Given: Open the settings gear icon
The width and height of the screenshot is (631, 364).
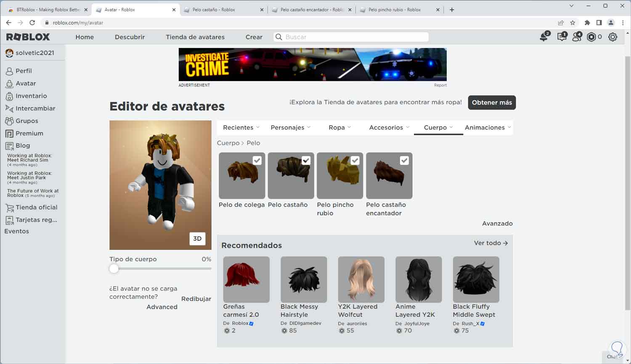Looking at the screenshot, I should pos(613,37).
